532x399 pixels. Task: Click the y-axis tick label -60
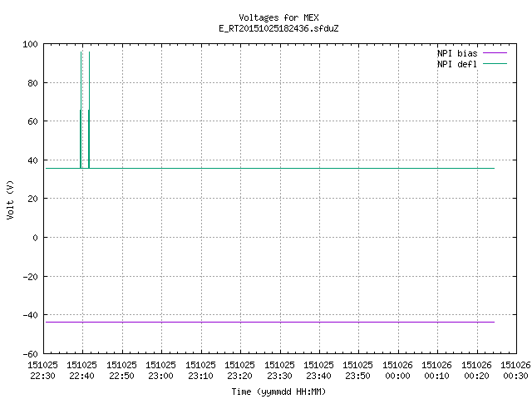point(30,354)
